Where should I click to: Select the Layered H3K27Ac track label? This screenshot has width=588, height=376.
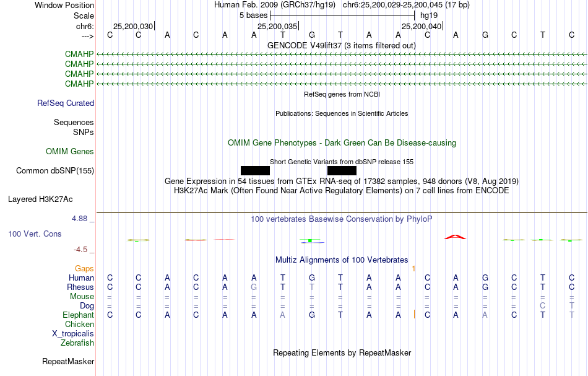click(40, 199)
